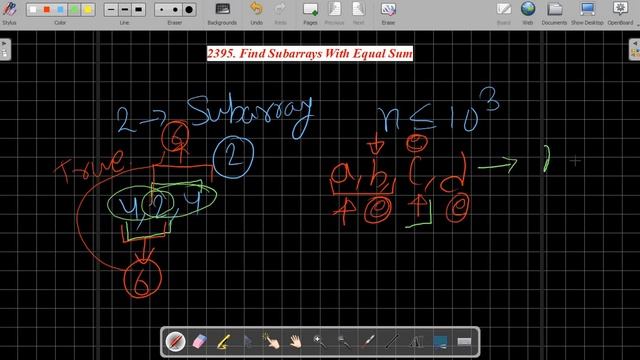Click the greyed Redo arrow
The height and width of the screenshot is (360, 640).
[280, 13]
